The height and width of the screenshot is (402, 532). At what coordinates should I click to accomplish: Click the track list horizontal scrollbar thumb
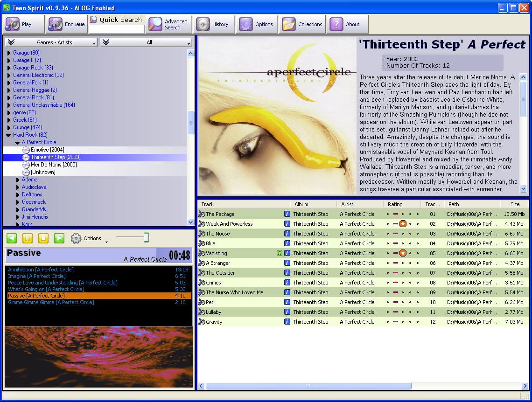coord(308,386)
